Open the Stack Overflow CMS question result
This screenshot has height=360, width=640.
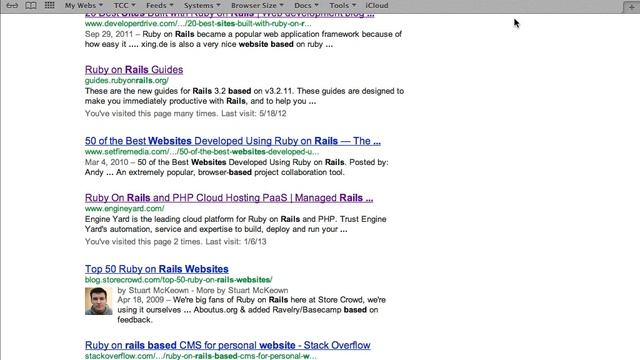tap(228, 345)
